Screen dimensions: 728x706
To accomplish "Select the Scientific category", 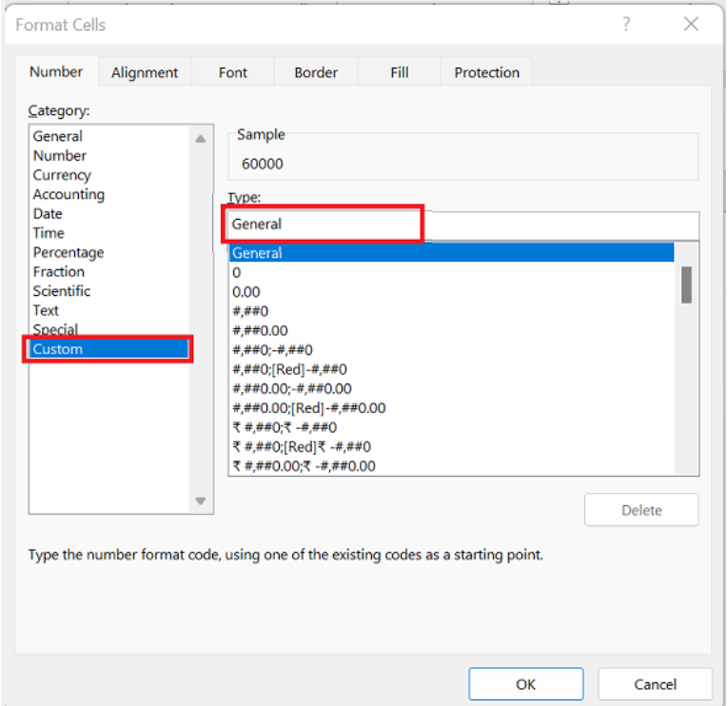I will click(x=62, y=291).
